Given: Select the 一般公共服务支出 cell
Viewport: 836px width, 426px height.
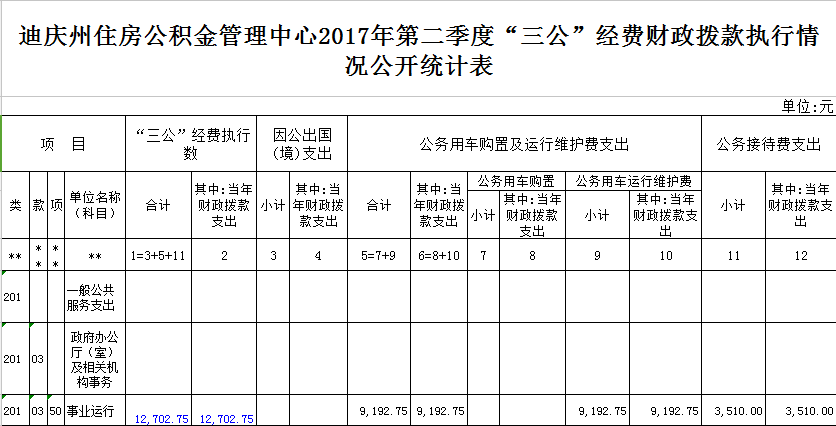Looking at the screenshot, I should (x=95, y=296).
